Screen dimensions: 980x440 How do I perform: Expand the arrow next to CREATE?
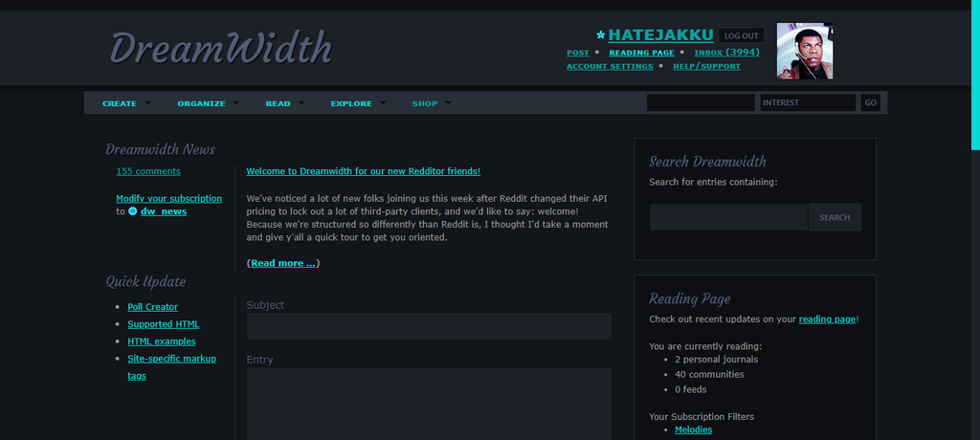point(147,103)
